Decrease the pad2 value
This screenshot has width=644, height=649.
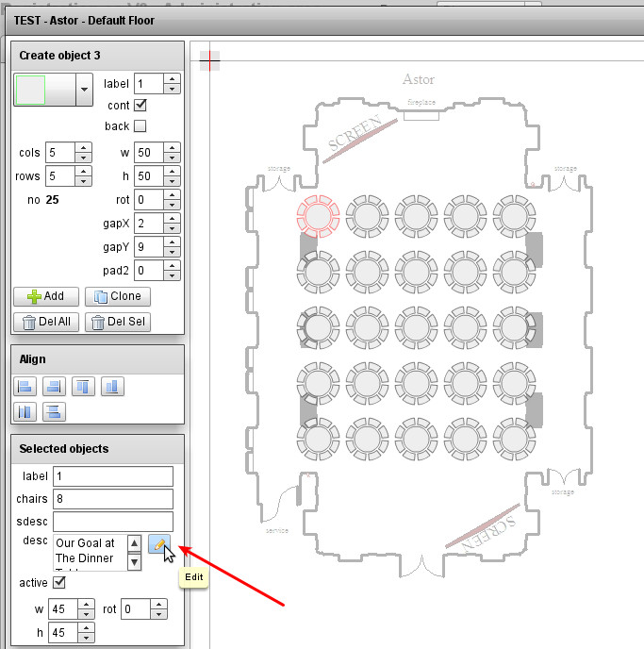[172, 275]
